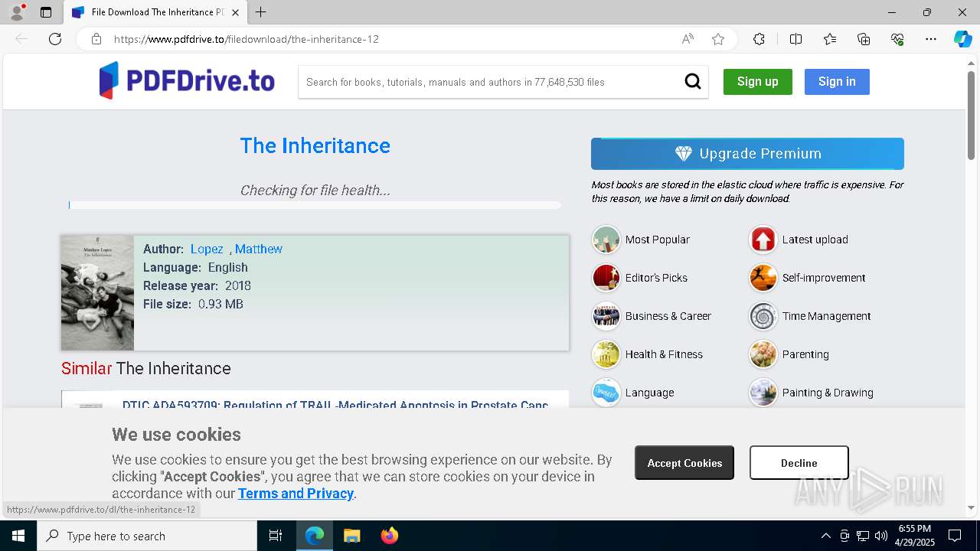Open the notification center icon
This screenshot has height=551, width=980.
[955, 536]
